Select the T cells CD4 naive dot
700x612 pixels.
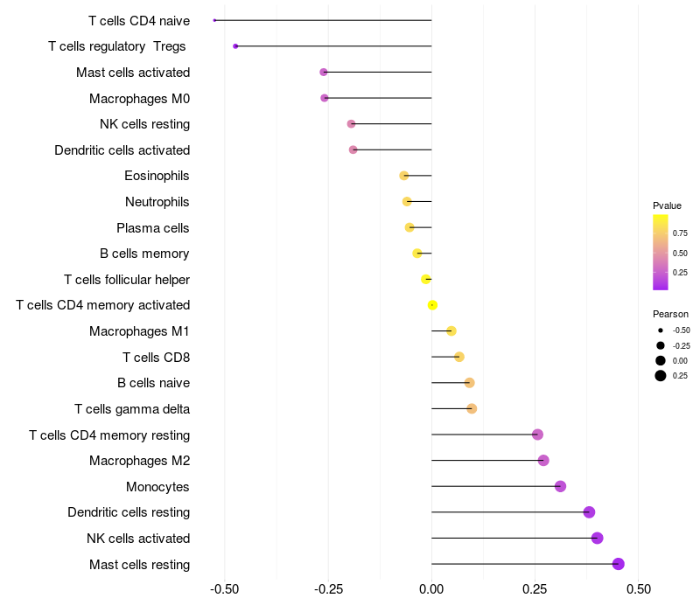point(214,20)
